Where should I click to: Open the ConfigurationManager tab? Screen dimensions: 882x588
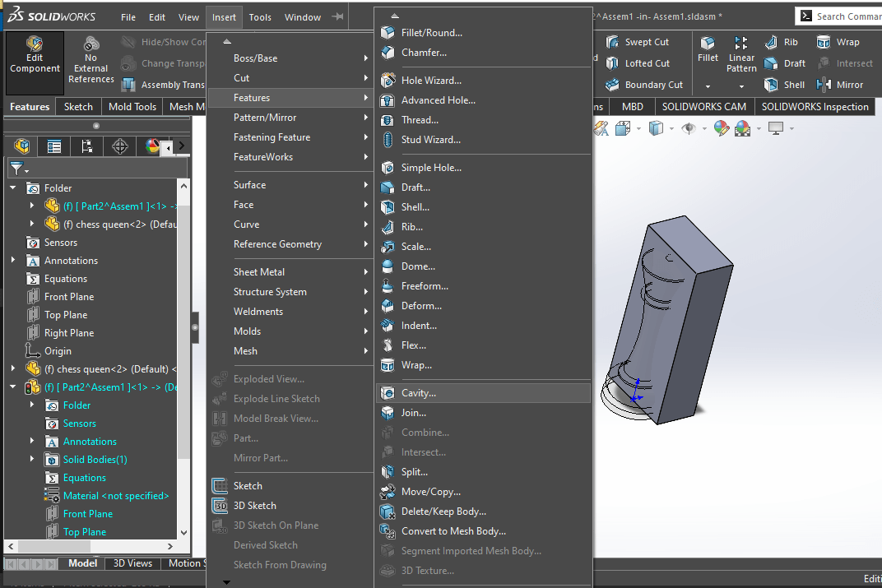point(86,146)
